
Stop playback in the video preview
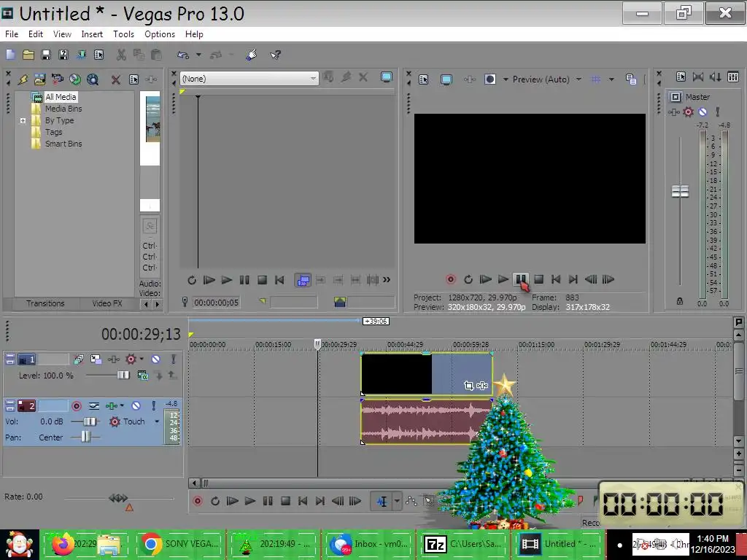click(538, 279)
